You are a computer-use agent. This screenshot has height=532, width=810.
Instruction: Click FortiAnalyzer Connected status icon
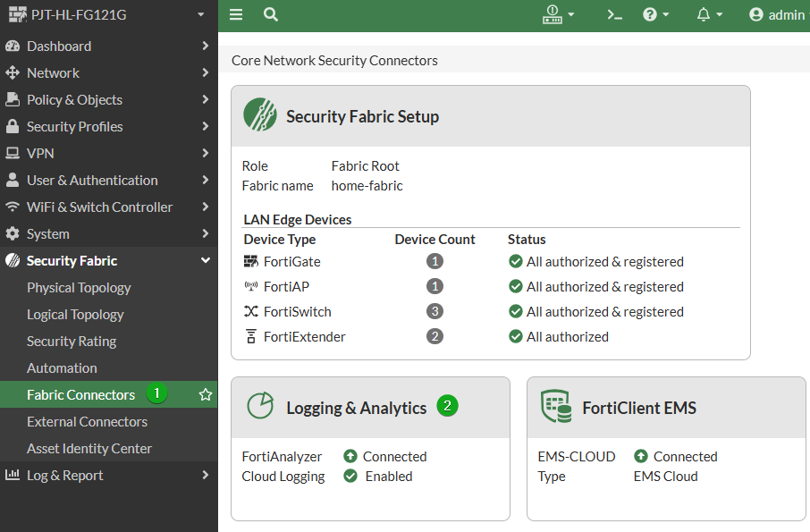click(350, 456)
